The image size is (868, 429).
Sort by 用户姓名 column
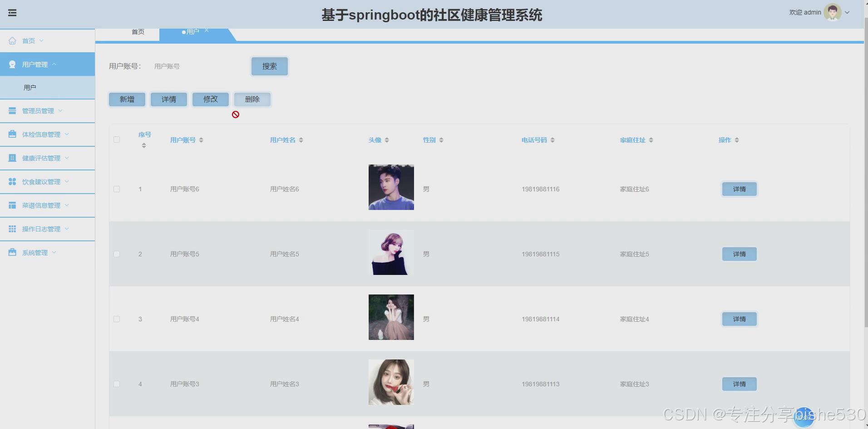(x=301, y=140)
